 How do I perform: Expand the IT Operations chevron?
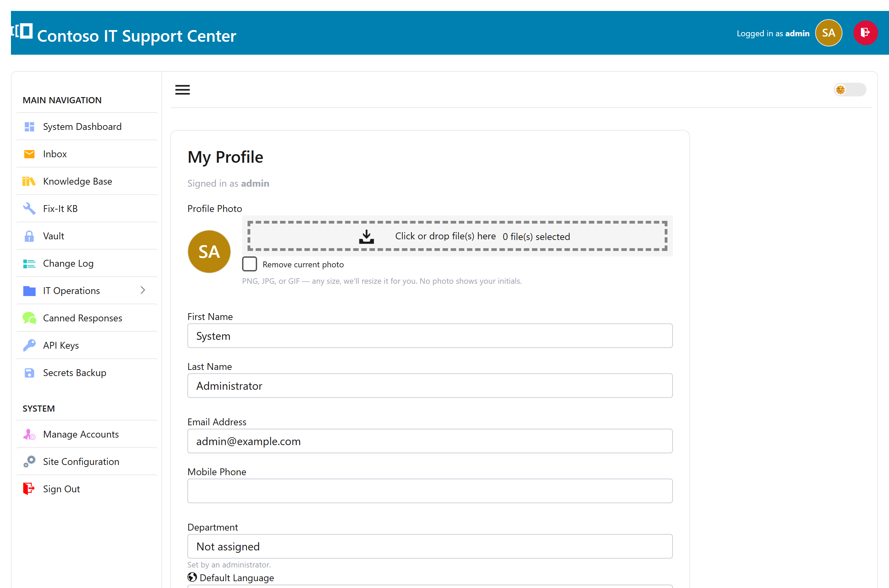143,290
